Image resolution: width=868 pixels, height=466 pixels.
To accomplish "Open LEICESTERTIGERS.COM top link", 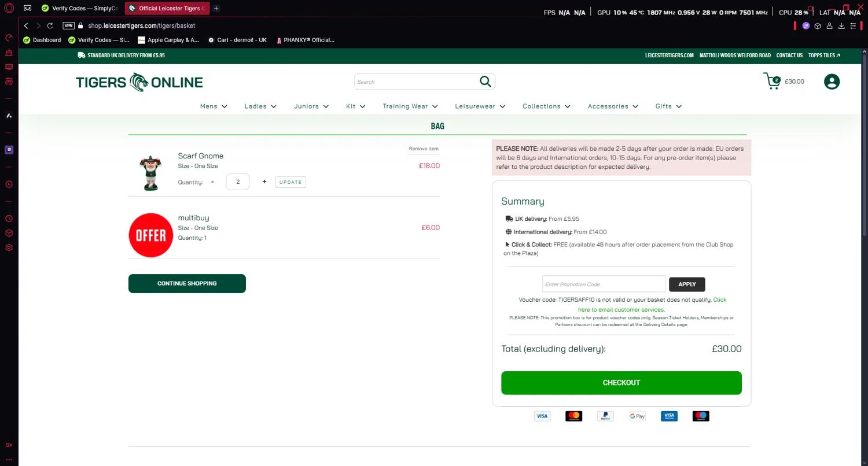I will [x=669, y=56].
